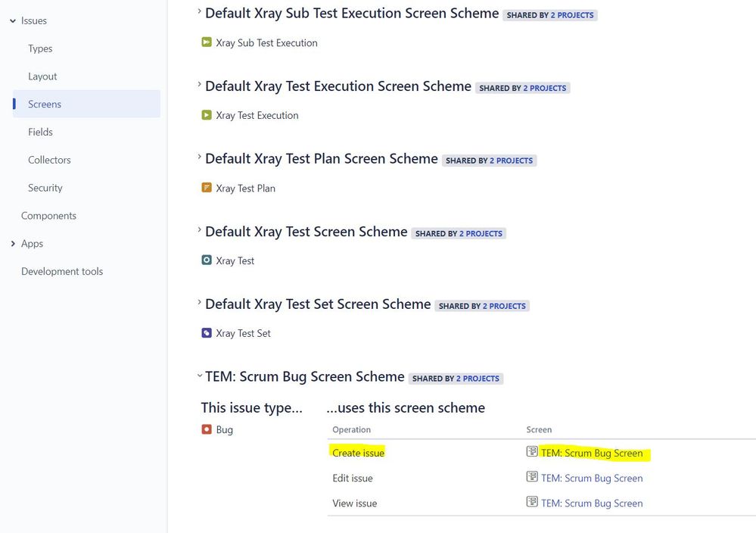Expand Default Xray Test Screen Scheme chevron
The width and height of the screenshot is (756, 533).
click(x=199, y=229)
